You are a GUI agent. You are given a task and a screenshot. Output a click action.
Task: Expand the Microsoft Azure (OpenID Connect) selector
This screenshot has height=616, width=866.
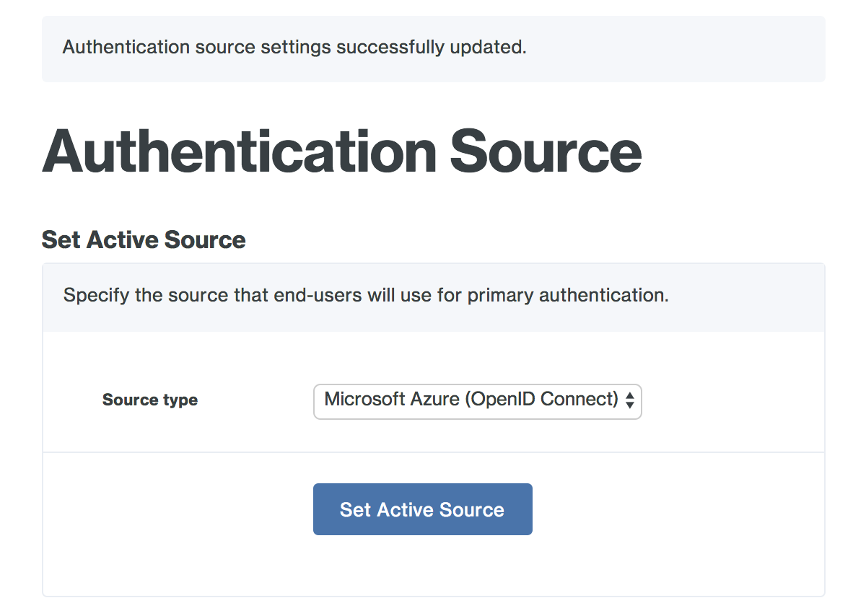click(476, 402)
